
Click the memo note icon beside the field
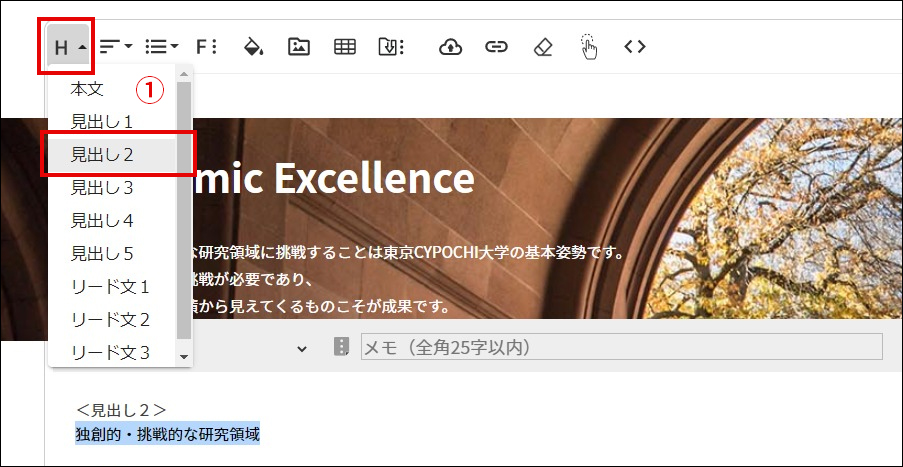pyautogui.click(x=342, y=347)
